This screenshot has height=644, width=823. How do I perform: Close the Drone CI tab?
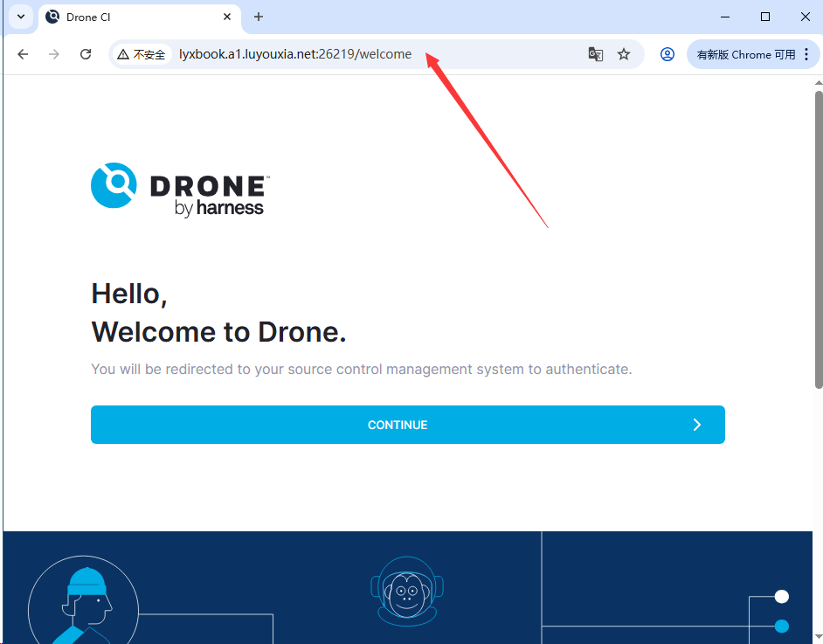point(227,17)
